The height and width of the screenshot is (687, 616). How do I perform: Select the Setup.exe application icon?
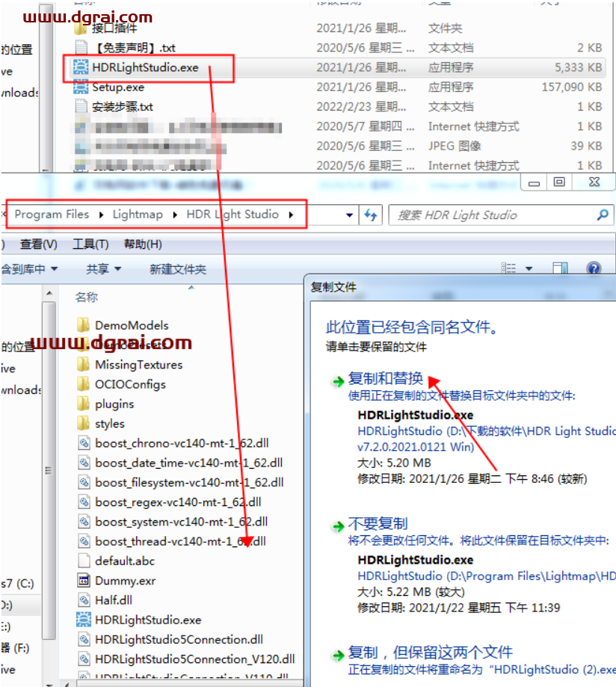(81, 87)
